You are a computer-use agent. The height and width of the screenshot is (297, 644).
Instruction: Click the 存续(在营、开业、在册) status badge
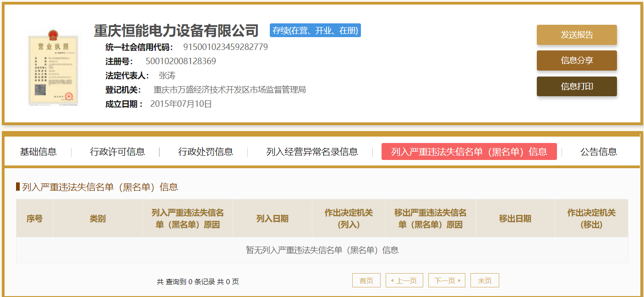click(315, 31)
